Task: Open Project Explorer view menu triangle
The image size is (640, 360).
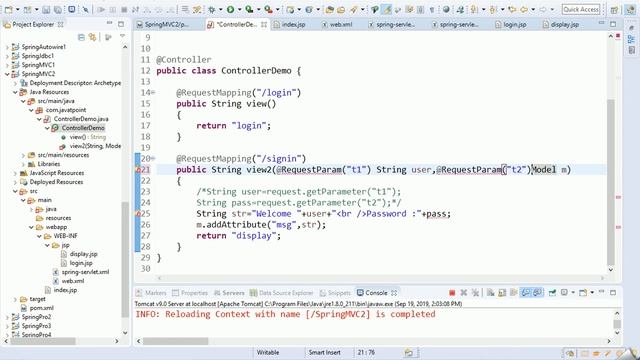Action: point(122,37)
